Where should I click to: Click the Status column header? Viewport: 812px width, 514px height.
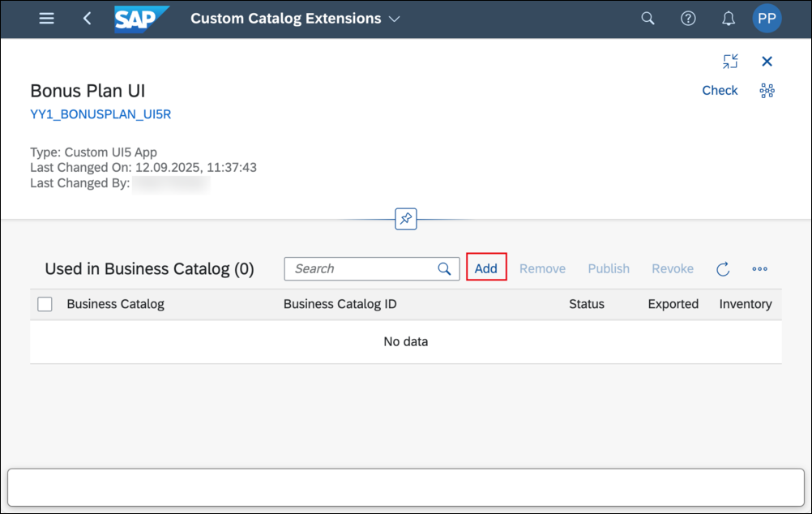[586, 304]
